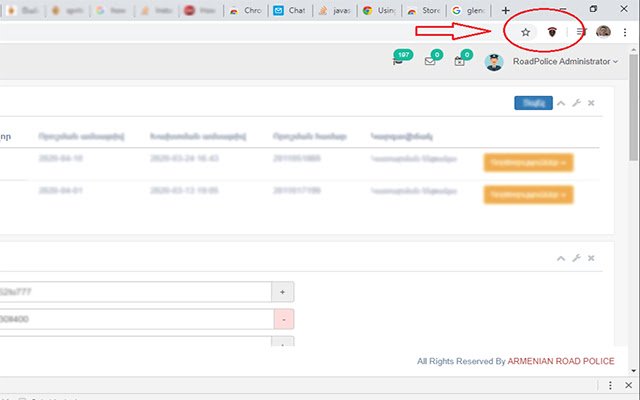640x400 pixels.
Task: Open a new browser tab
Action: (x=505, y=10)
